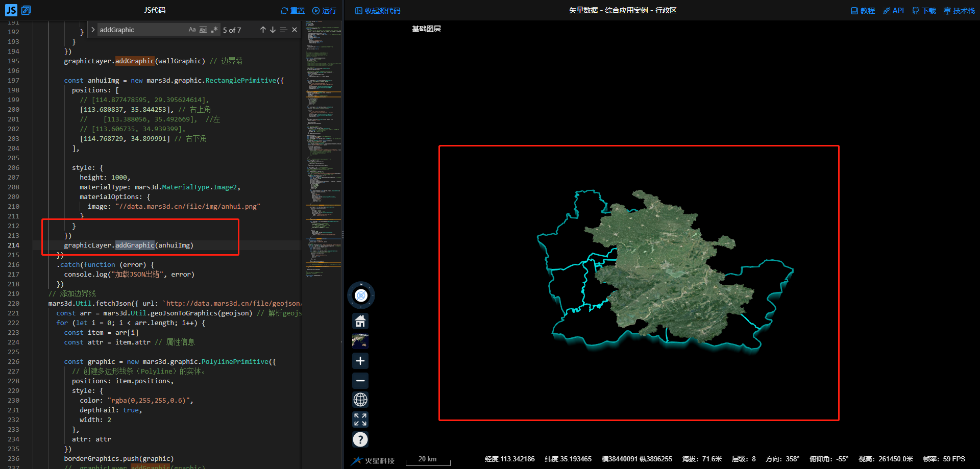Screen dimensions: 980x469
Task: Click the 帧率: 59 FPS readout
Action: (944, 459)
